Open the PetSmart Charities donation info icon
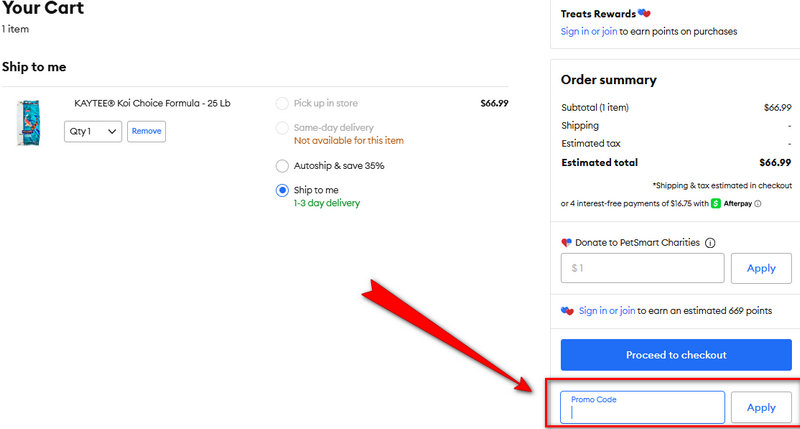This screenshot has height=429, width=800. pos(710,243)
